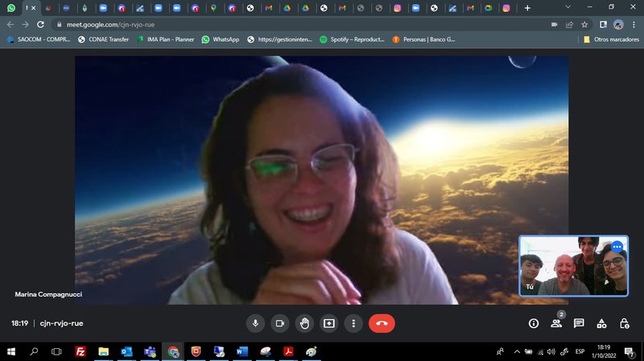Viewport: 644px width, 361px height.
Task: Open the Windows Start menu
Action: [x=11, y=351]
